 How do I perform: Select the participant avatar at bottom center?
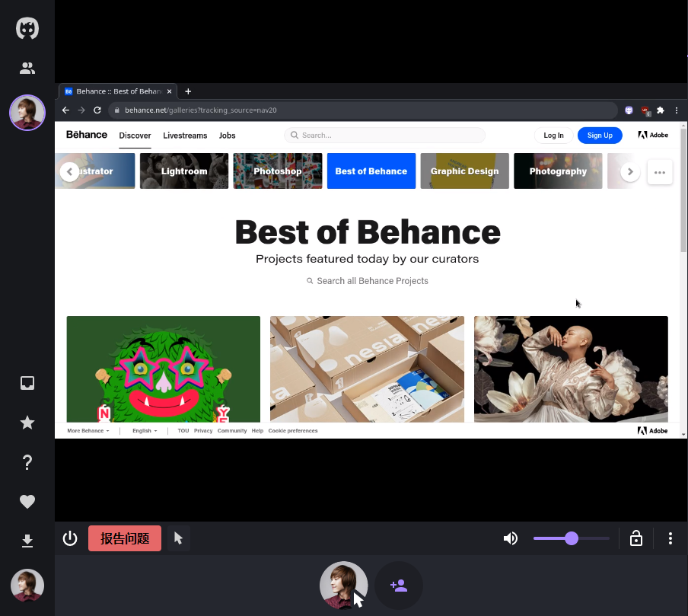coord(343,586)
